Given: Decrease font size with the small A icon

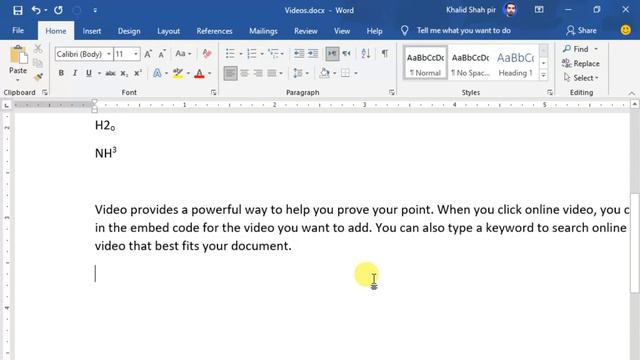Looking at the screenshot, I should tap(162, 54).
